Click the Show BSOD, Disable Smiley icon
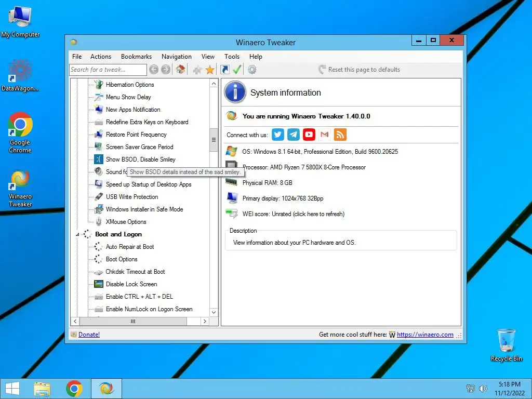This screenshot has height=399, width=532. point(99,159)
